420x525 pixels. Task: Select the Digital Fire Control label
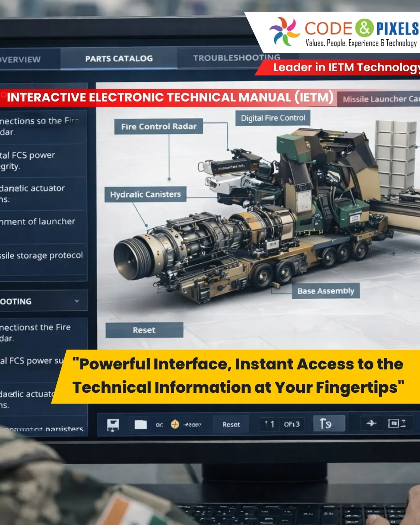pyautogui.click(x=273, y=118)
